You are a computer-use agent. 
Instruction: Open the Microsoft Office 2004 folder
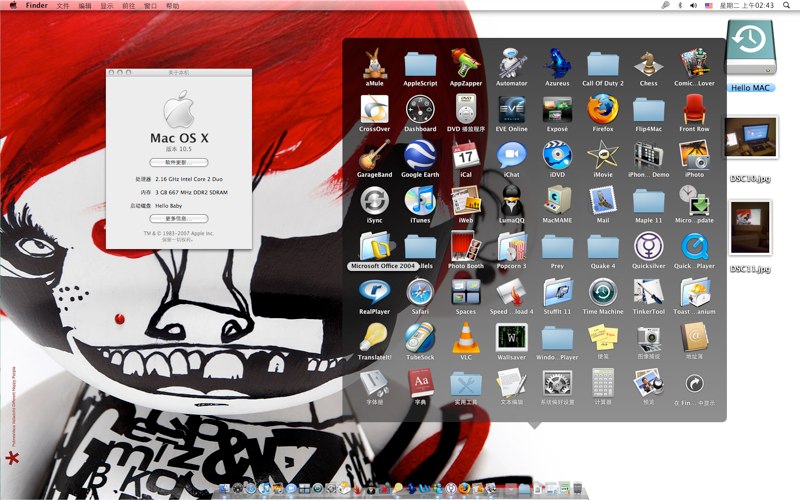374,246
